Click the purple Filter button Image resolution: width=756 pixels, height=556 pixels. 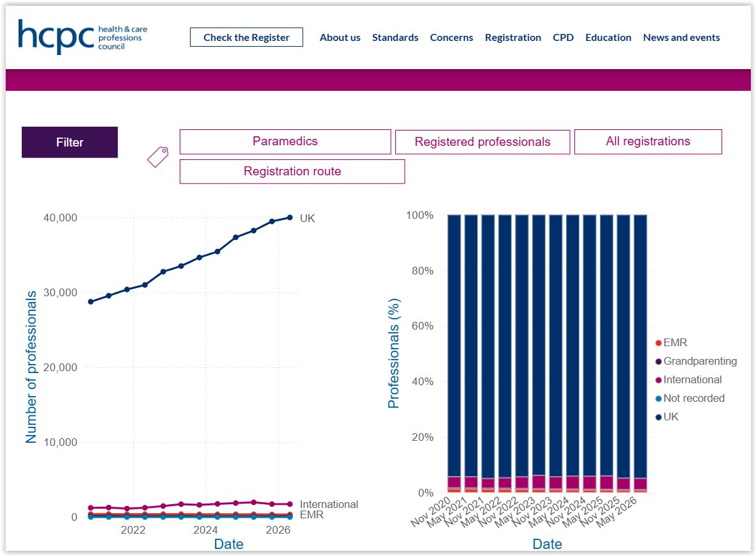point(70,142)
